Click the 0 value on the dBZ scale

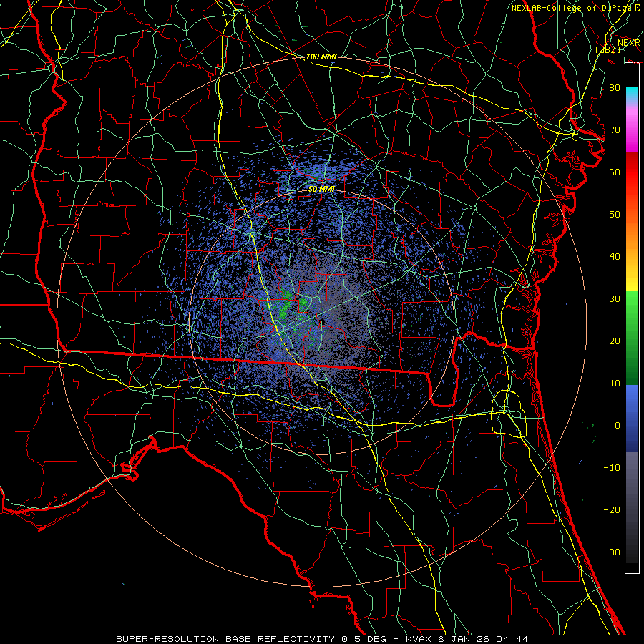(x=618, y=426)
